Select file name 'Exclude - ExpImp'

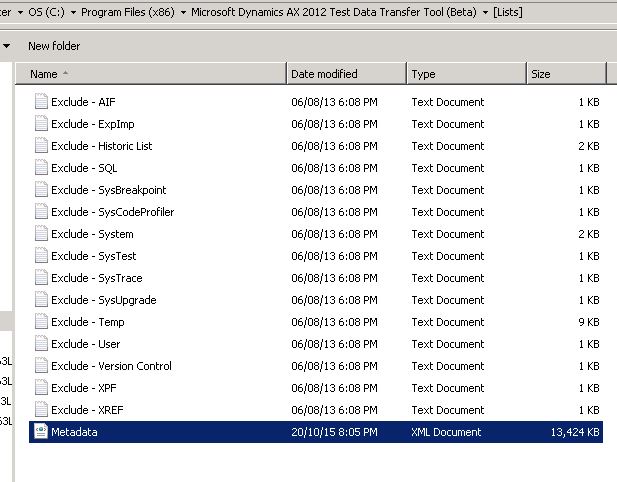point(93,124)
